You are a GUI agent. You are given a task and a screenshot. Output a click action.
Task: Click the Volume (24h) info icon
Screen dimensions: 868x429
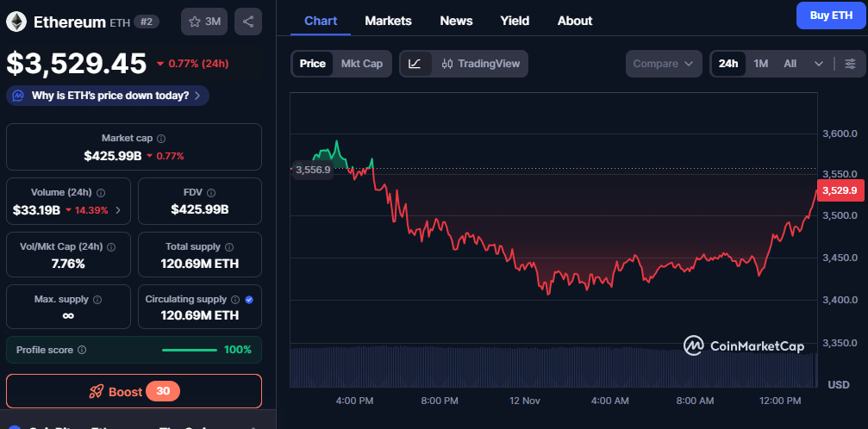[101, 193]
